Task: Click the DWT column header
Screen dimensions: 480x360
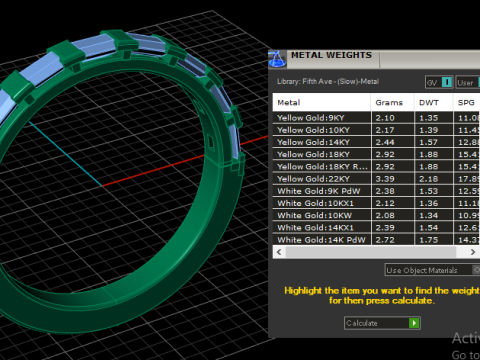Action: pos(433,102)
